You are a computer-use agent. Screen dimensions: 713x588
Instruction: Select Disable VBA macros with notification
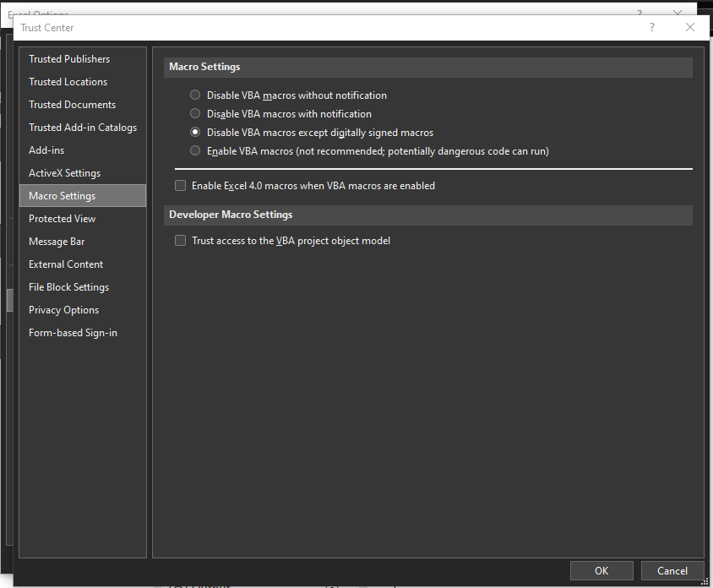click(196, 114)
